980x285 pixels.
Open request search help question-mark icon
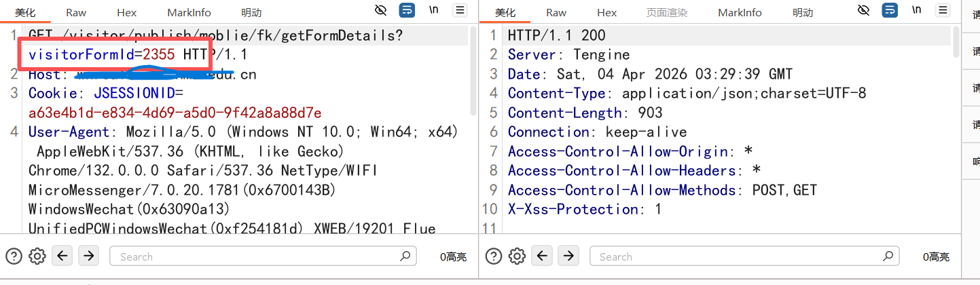pyautogui.click(x=14, y=256)
